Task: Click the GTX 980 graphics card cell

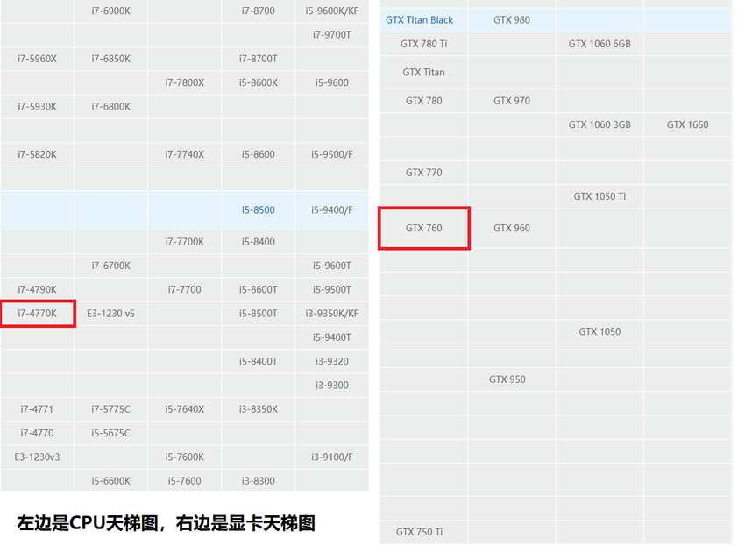Action: pyautogui.click(x=512, y=20)
